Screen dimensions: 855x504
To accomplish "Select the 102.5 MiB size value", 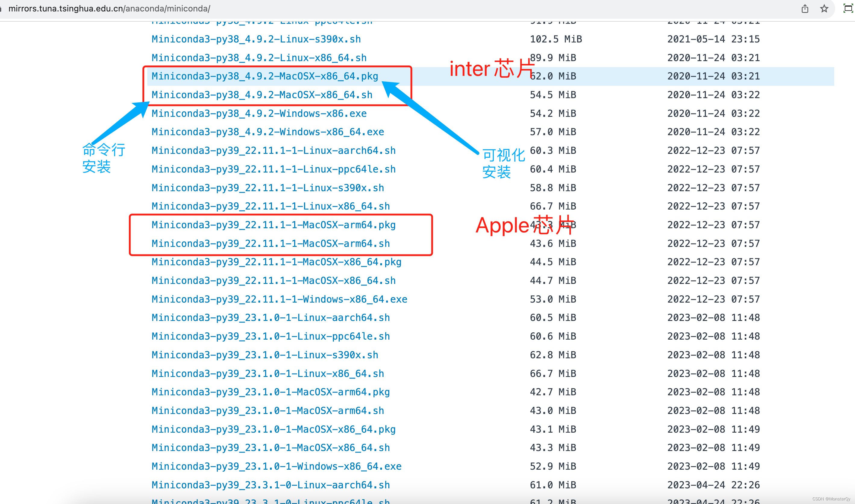I will coord(556,39).
